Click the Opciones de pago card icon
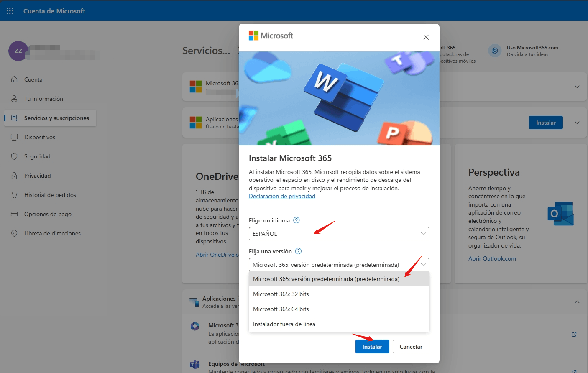588x373 pixels. click(14, 214)
